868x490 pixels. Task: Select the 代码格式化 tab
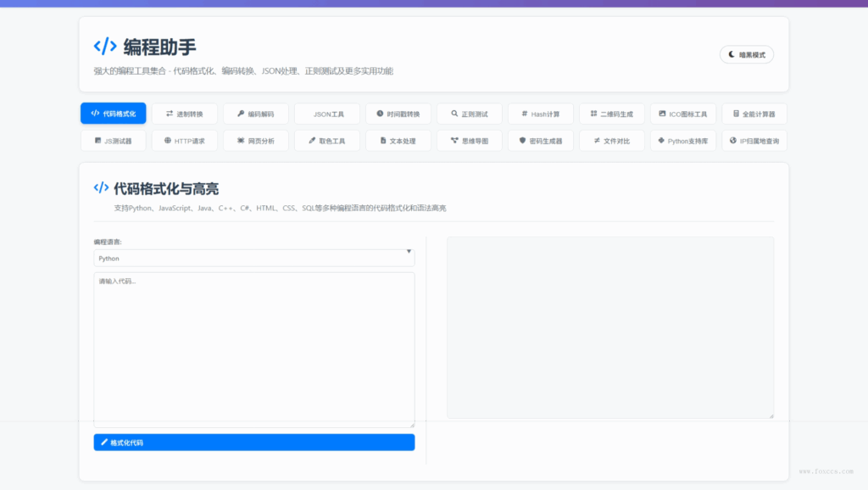[114, 114]
